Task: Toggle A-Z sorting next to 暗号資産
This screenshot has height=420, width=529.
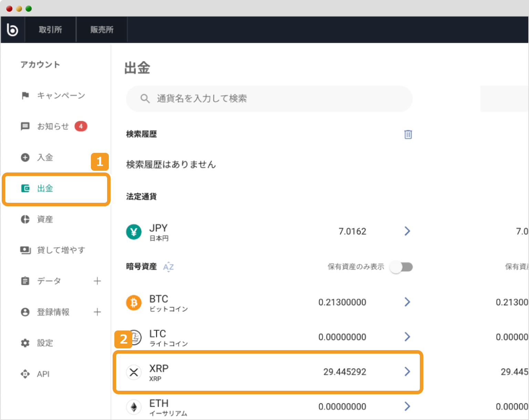Action: tap(168, 267)
